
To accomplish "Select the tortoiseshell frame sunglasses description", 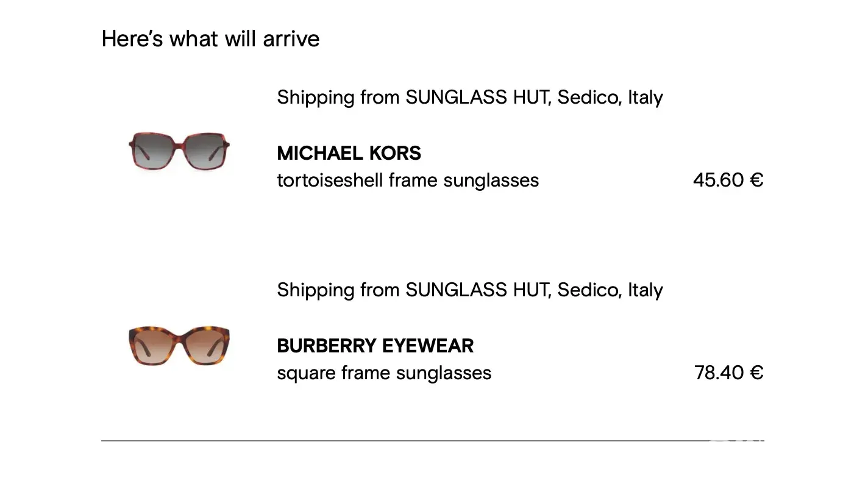I will (408, 180).
